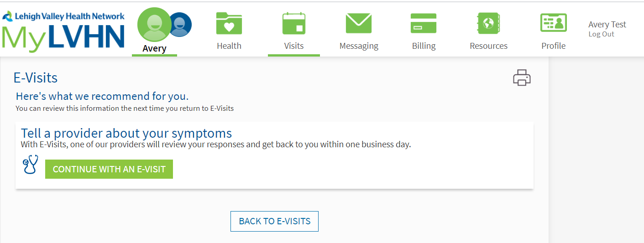
Task: Select the Health menu label
Action: click(x=229, y=46)
